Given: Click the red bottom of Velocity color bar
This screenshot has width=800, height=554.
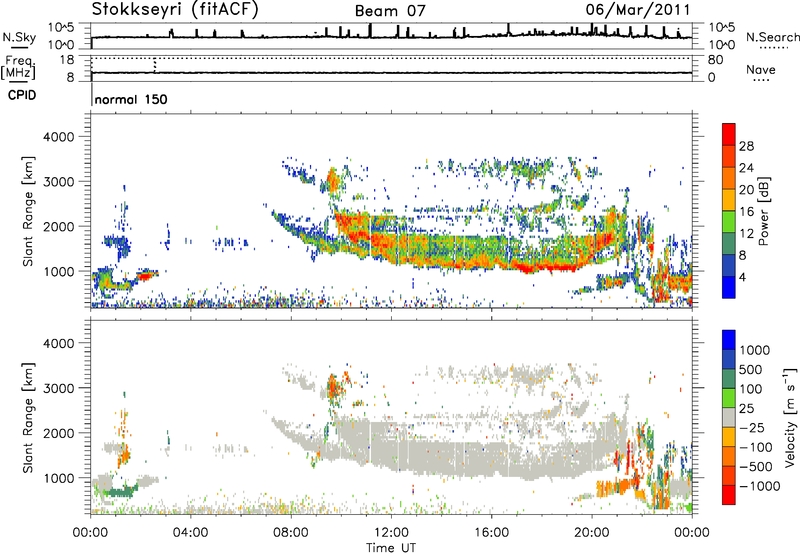Looking at the screenshot, I should (729, 495).
